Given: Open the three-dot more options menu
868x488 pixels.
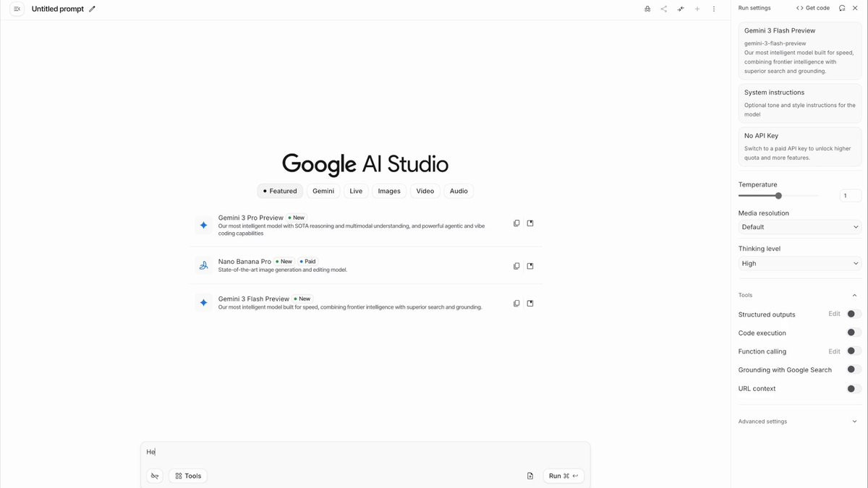Looking at the screenshot, I should tap(714, 9).
